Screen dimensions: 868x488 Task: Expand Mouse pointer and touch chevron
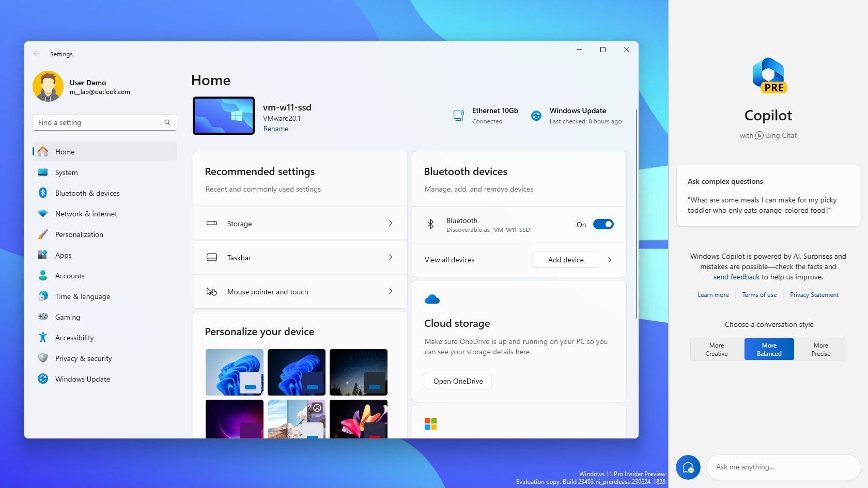click(x=391, y=291)
